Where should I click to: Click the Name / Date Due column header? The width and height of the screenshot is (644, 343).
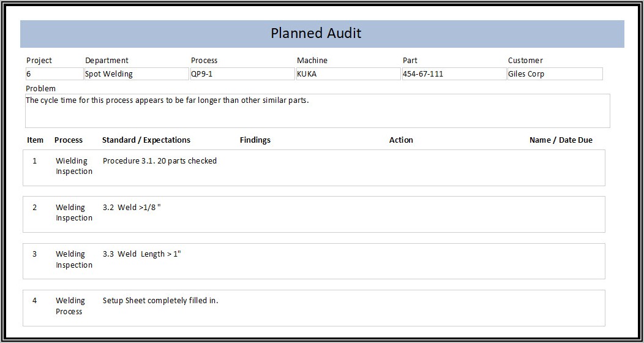tap(560, 140)
